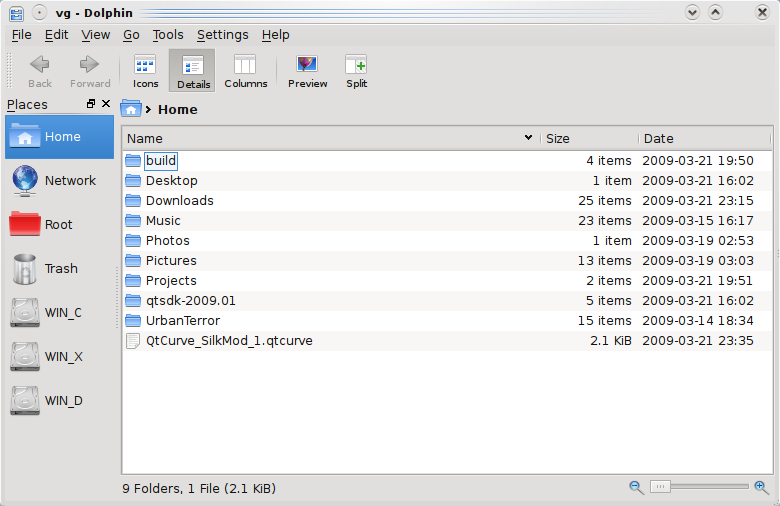780x506 pixels.
Task: Click the zoom slider track
Action: (709, 487)
